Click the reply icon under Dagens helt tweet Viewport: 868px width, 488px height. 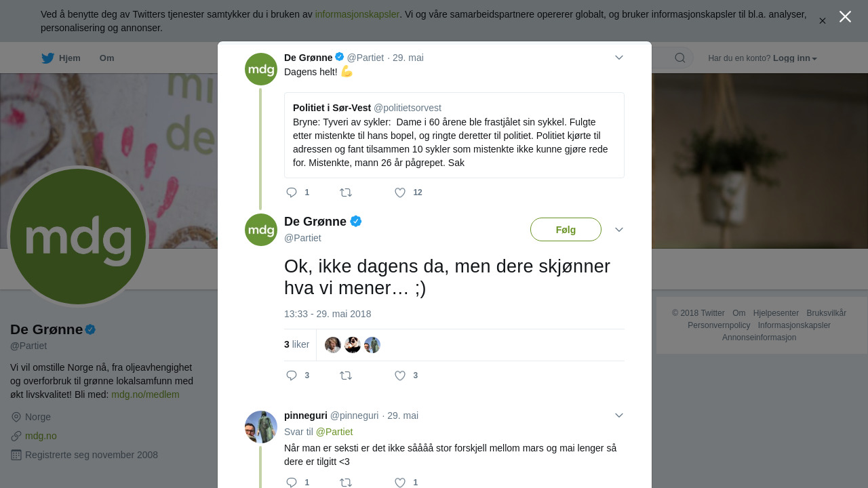tap(292, 192)
